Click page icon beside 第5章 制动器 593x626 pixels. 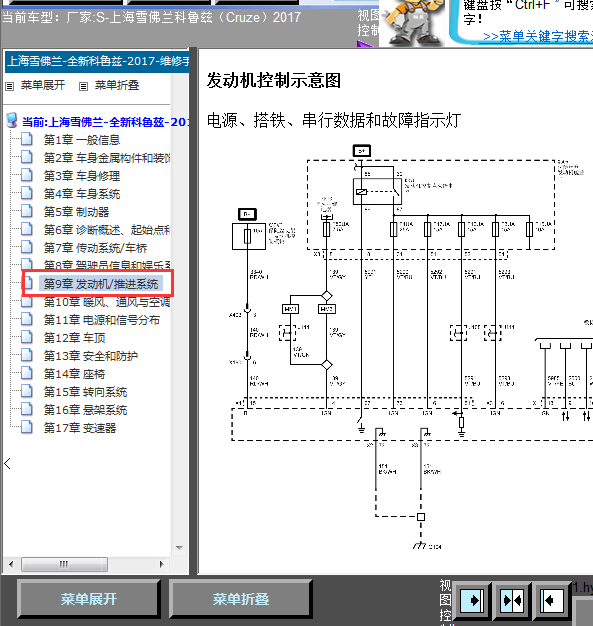27,211
